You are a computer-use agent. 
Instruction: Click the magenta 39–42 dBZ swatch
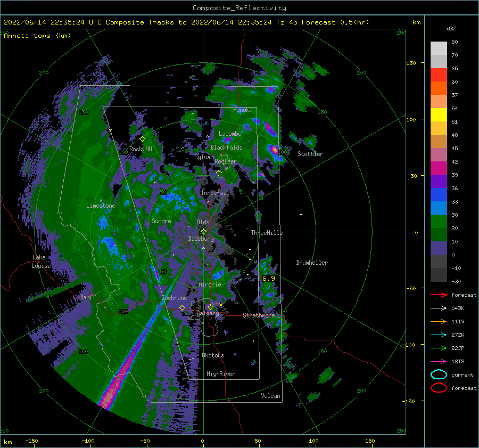click(439, 168)
